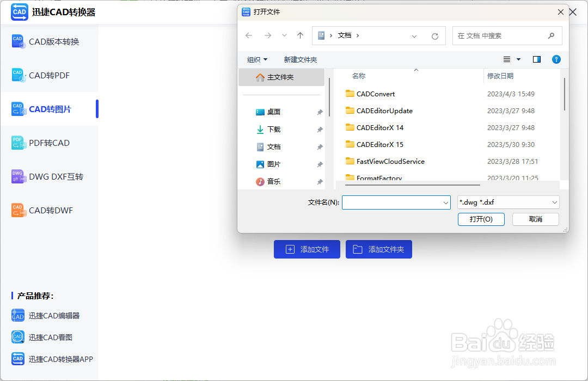Go up one folder level
The width and height of the screenshot is (588, 381).
[300, 35]
